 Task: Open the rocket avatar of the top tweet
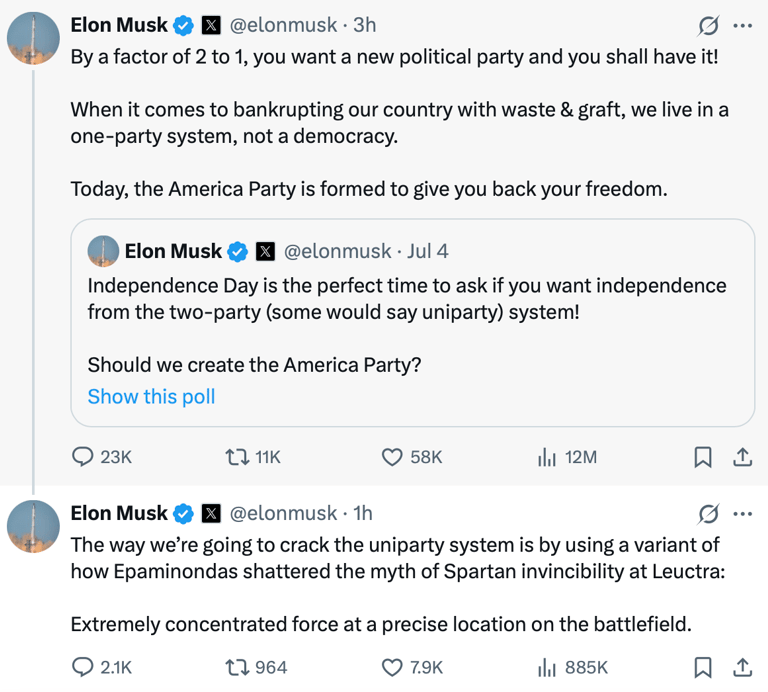(x=33, y=39)
